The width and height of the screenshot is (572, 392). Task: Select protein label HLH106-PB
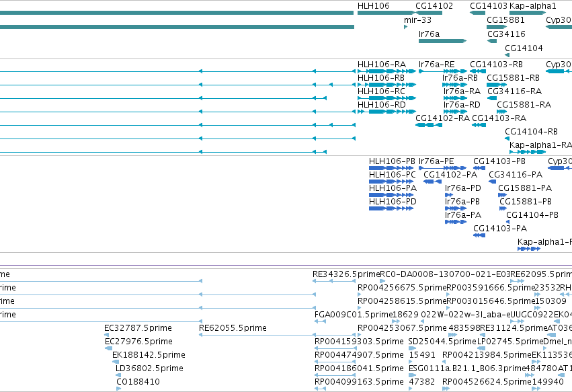click(392, 161)
